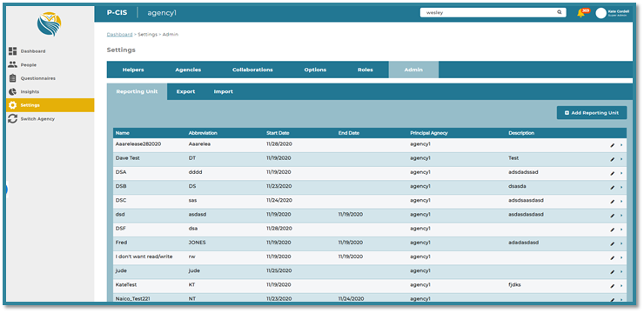Expand the Fred row arrow

pyautogui.click(x=621, y=243)
